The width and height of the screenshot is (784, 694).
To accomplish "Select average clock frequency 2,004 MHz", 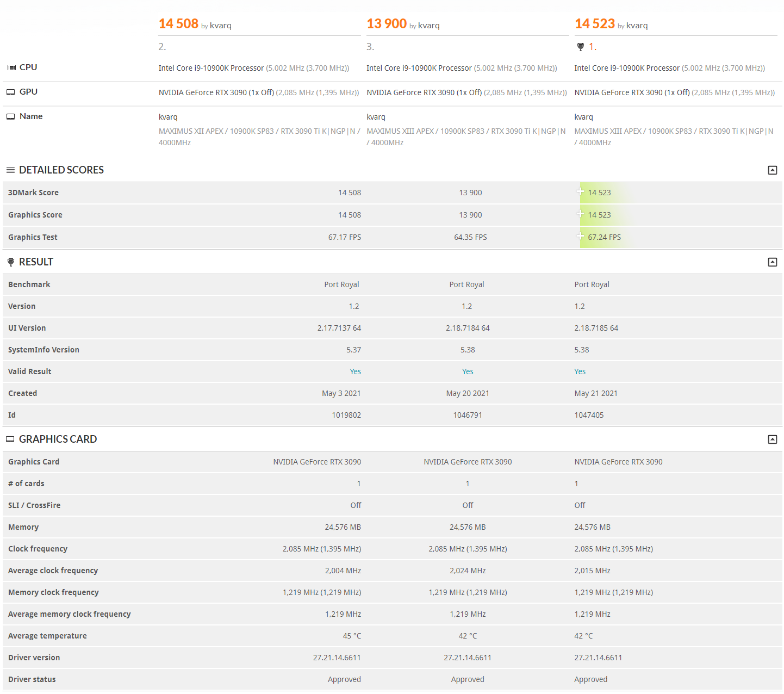I will pos(343,571).
